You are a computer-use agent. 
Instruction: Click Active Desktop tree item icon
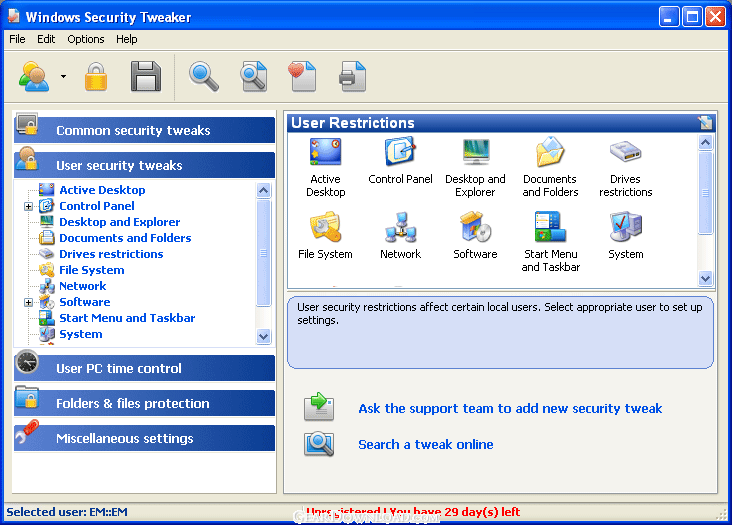(x=47, y=190)
